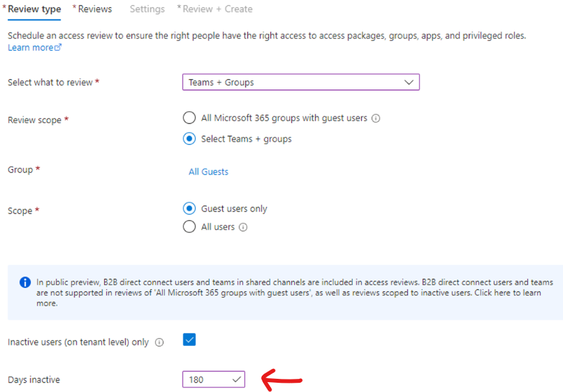Select the "Review type" tab
This screenshot has height=392, width=563.
[x=34, y=9]
